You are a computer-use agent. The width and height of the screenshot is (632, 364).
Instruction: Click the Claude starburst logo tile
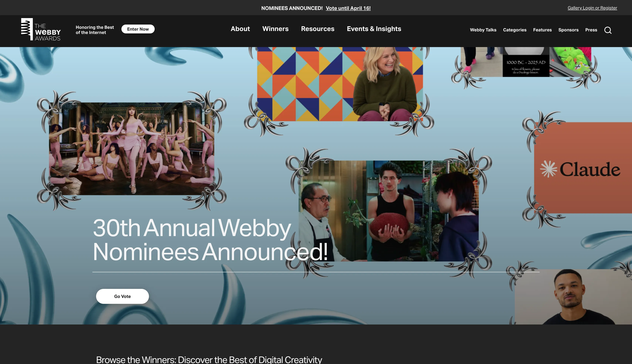583,168
